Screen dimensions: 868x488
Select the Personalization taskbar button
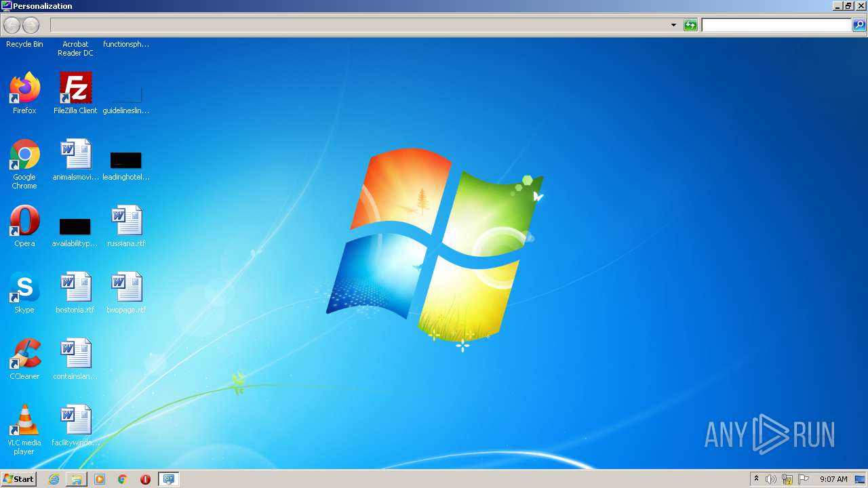(x=168, y=479)
